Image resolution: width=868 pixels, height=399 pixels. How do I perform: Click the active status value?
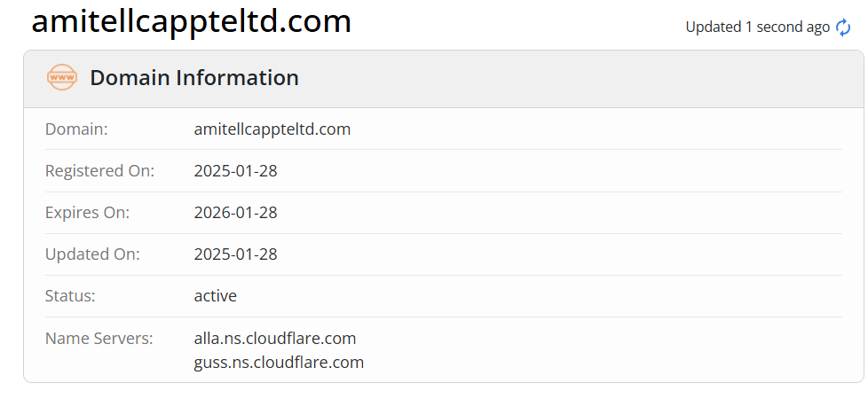click(216, 295)
